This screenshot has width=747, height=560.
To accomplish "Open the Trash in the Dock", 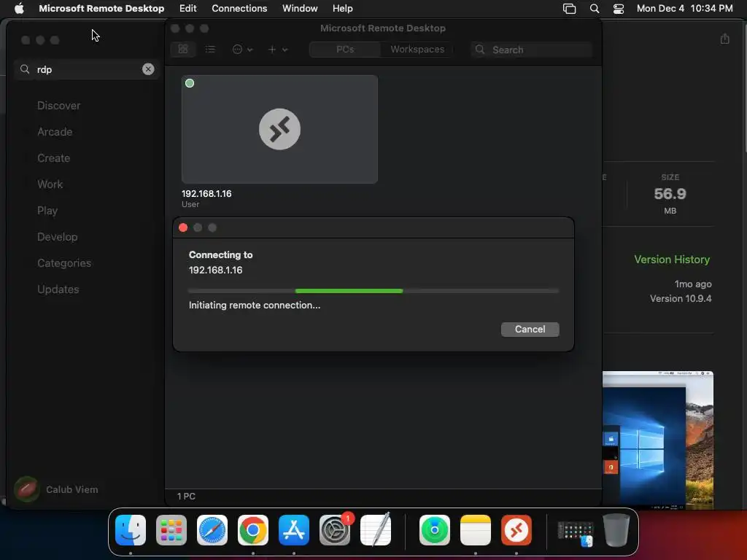I will click(x=616, y=530).
